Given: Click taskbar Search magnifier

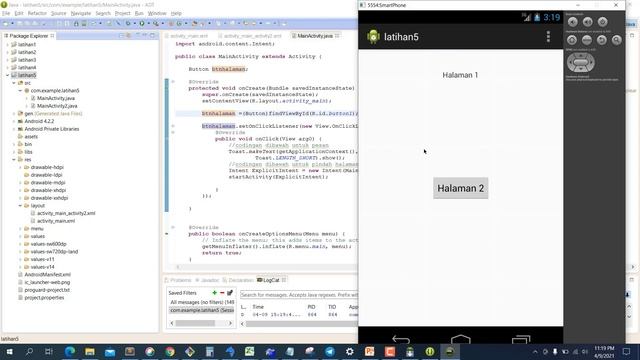Looking at the screenshot, I should point(29,351).
